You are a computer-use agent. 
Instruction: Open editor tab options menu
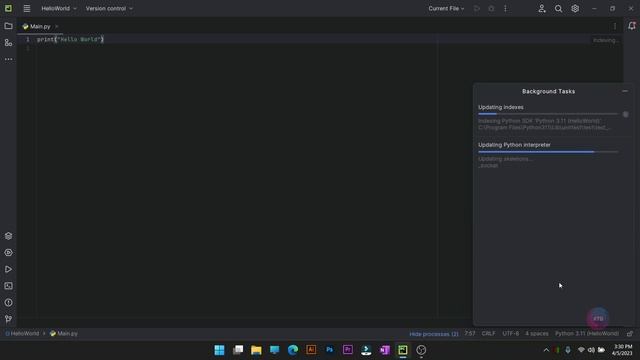[615, 26]
